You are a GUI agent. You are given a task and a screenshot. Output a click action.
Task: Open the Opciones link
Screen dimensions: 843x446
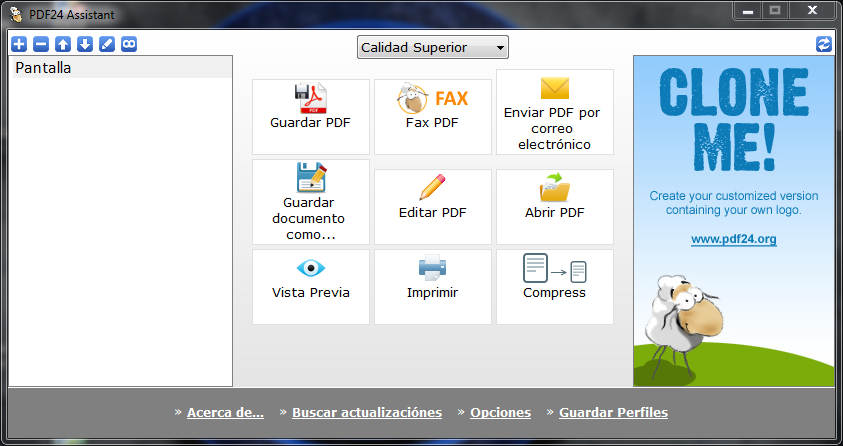tap(501, 413)
